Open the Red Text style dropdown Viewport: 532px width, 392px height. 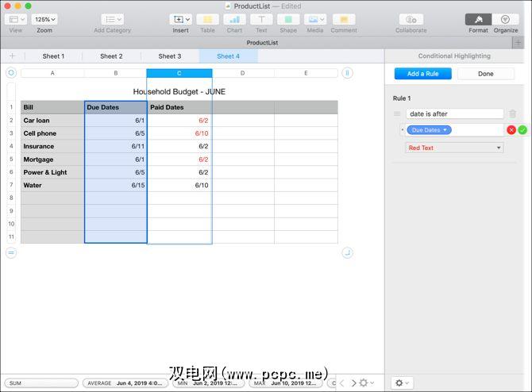point(455,148)
